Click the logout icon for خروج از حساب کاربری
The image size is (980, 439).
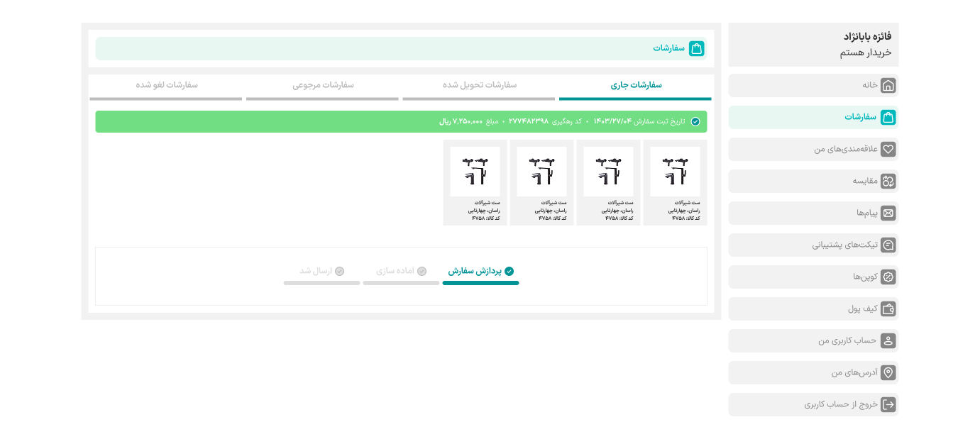click(888, 404)
